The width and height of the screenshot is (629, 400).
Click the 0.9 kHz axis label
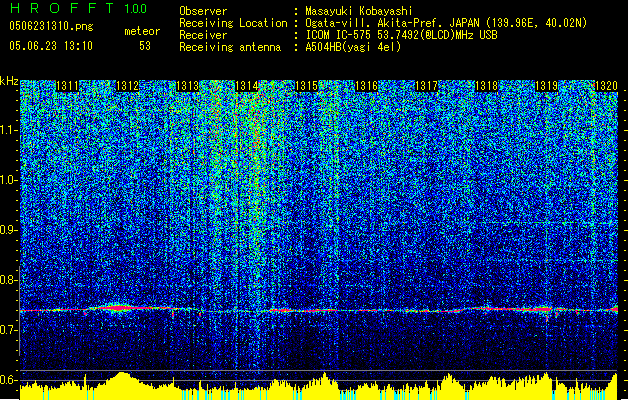[x=9, y=230]
